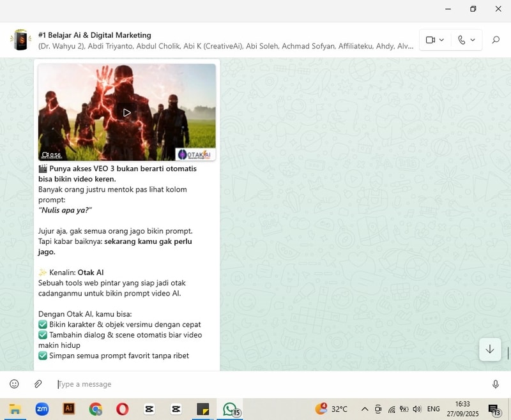The image size is (511, 420).
Task: Open Opera browser from the taskbar
Action: (x=122, y=409)
